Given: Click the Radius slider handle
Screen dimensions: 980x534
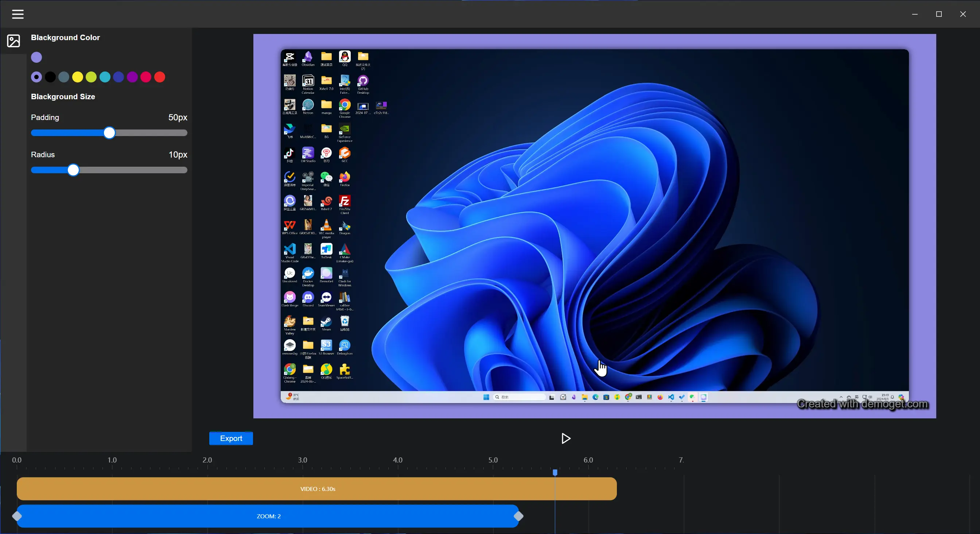Looking at the screenshot, I should point(73,170).
